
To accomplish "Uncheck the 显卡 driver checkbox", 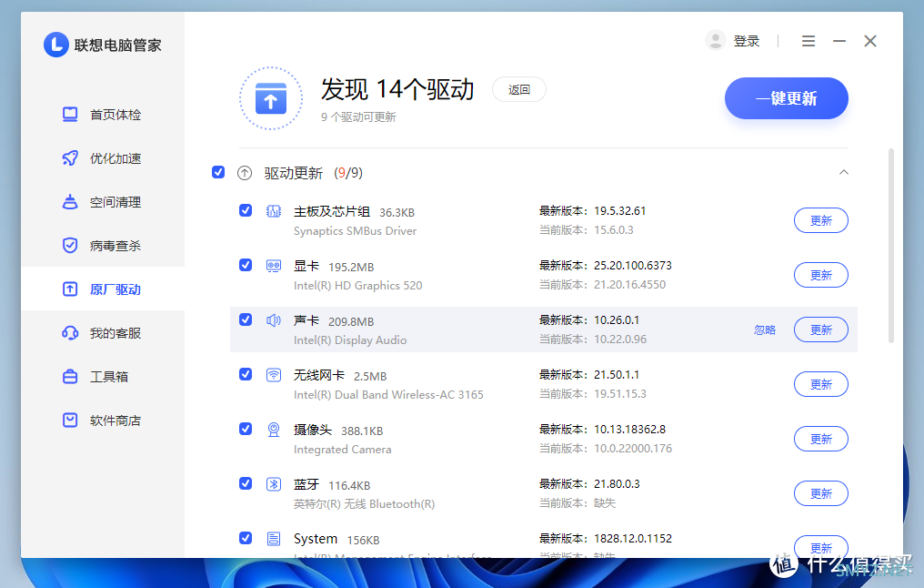I will tap(246, 265).
